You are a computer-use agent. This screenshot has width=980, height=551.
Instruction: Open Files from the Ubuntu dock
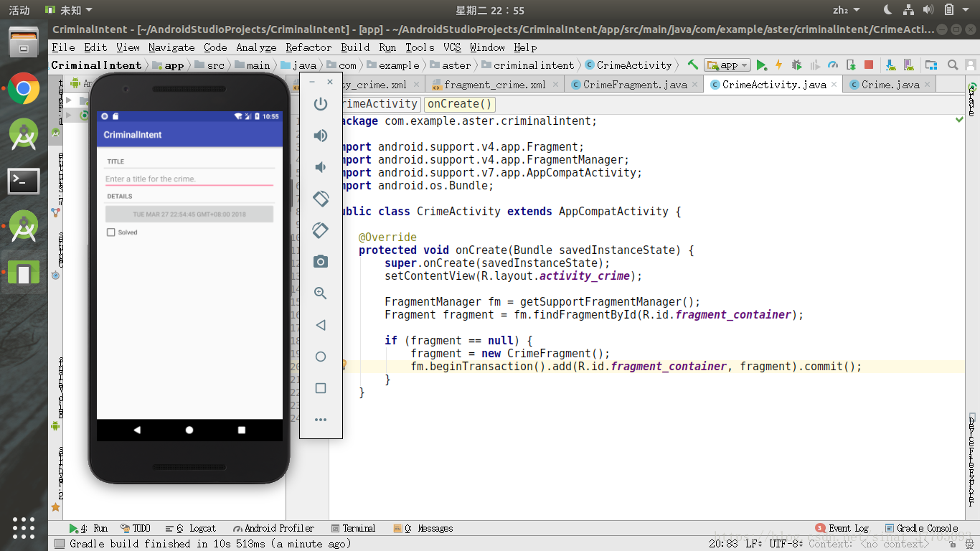coord(24,43)
